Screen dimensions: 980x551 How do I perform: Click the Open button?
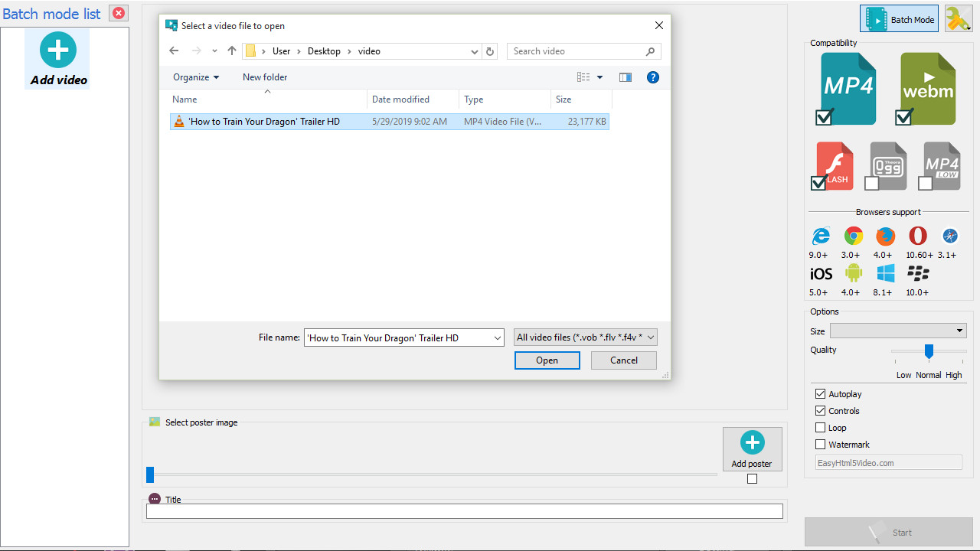click(547, 360)
